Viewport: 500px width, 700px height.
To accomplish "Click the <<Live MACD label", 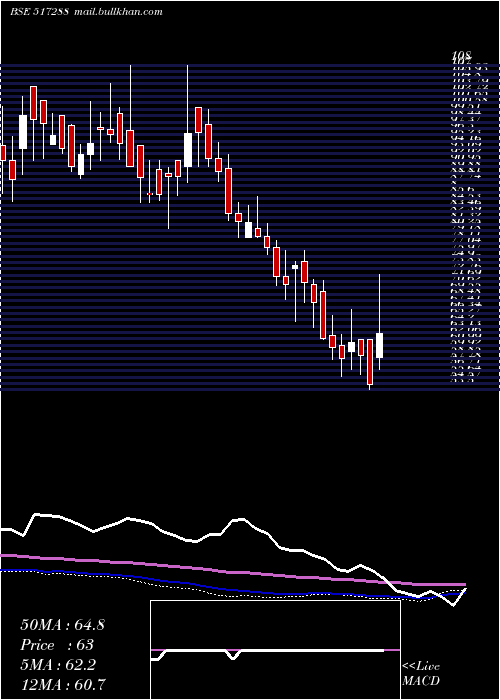I will coord(421,674).
